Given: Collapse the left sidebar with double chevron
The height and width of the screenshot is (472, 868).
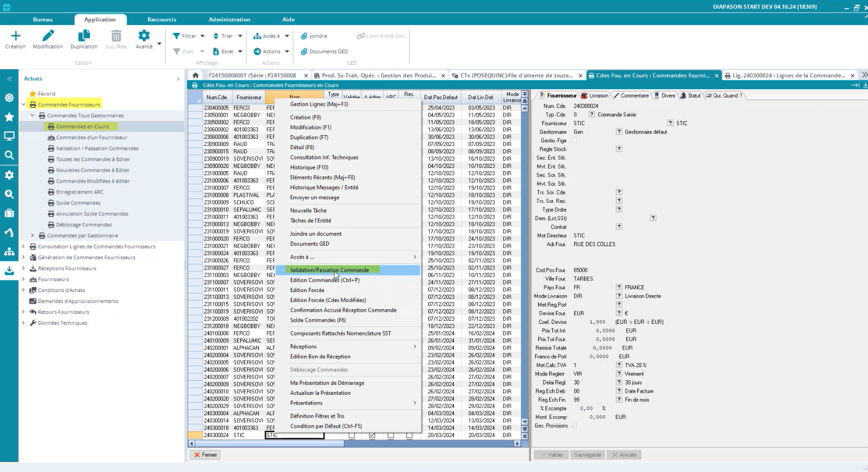Looking at the screenshot, I should (x=9, y=79).
